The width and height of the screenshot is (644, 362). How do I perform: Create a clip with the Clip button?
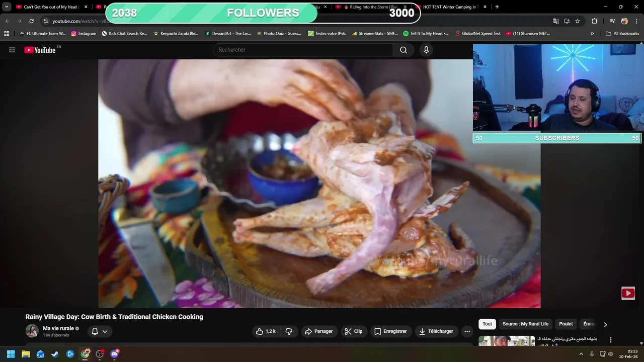[x=353, y=331]
